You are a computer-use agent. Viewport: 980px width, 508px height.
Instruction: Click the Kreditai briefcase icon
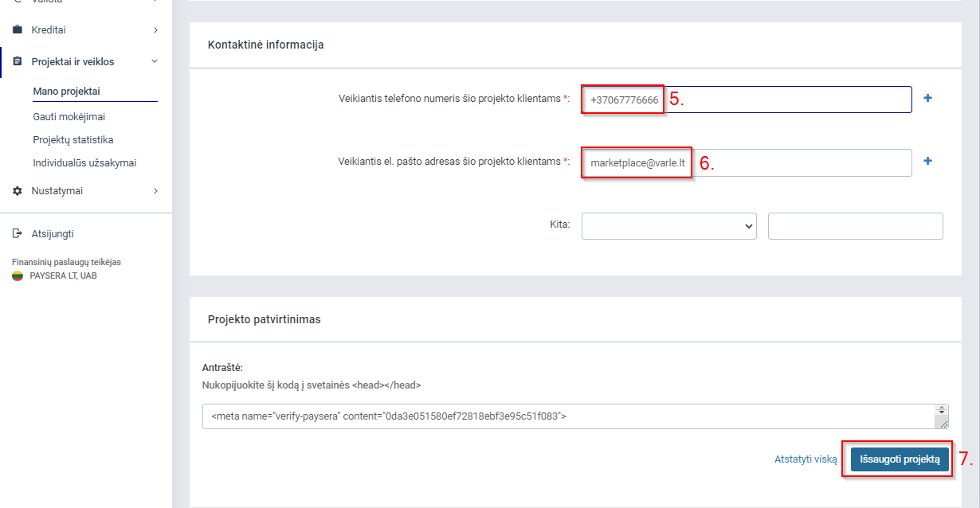click(18, 30)
